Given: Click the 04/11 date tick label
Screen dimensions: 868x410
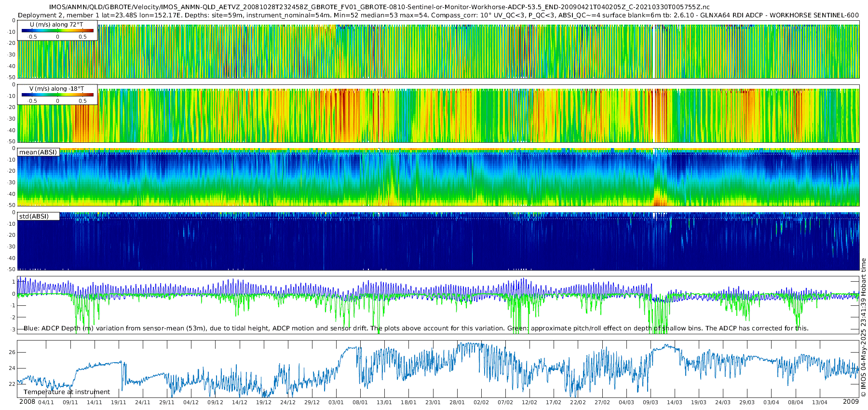Looking at the screenshot, I should [46, 402].
